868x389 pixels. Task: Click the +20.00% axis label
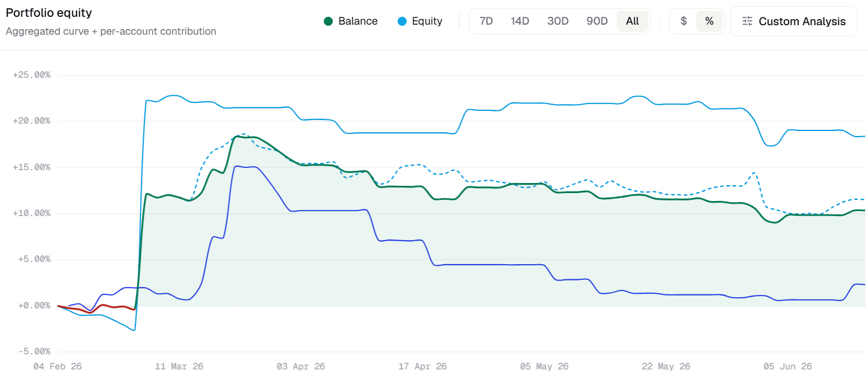[31, 121]
